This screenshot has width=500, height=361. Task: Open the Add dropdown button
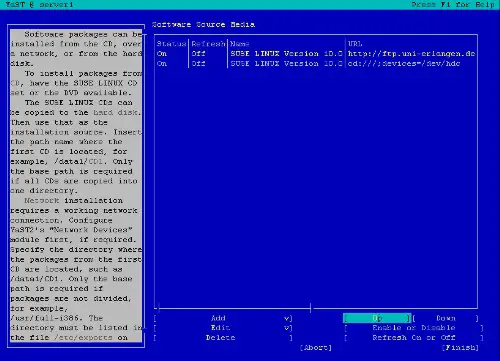[223, 318]
